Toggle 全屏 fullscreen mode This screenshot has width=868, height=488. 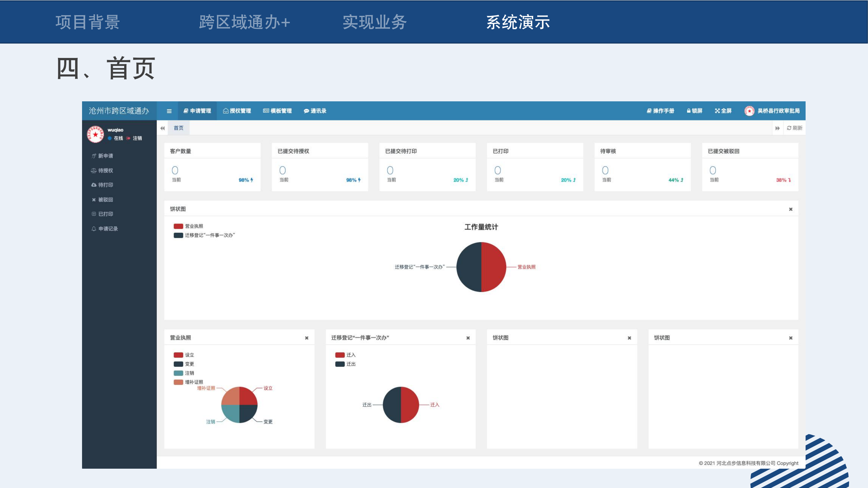723,111
